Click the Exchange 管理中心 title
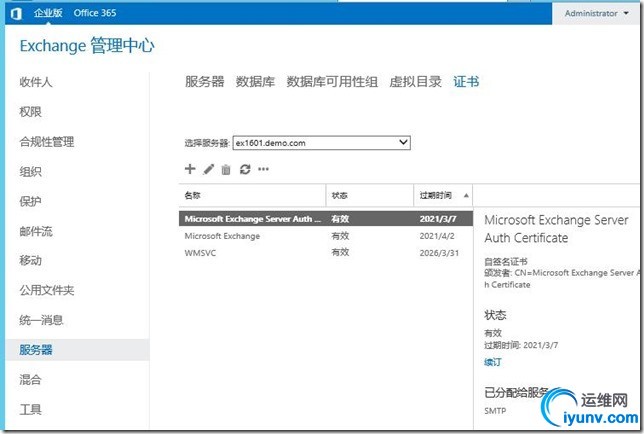This screenshot has width=644, height=434. [87, 46]
